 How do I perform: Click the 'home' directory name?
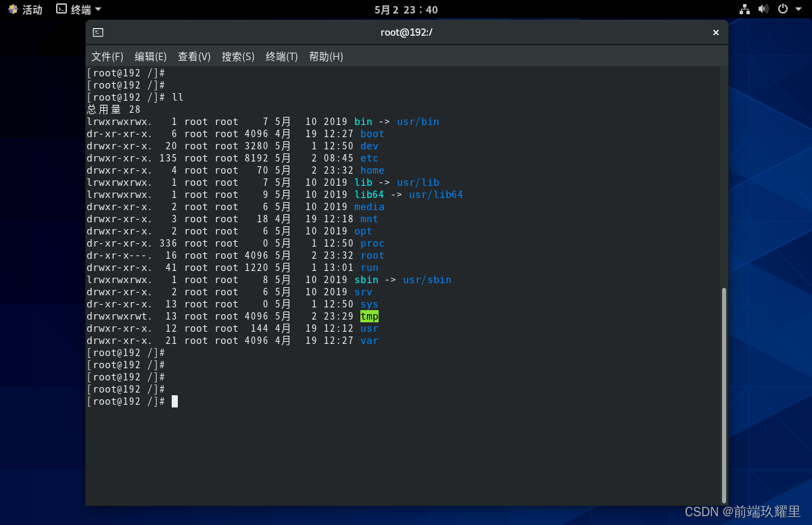[372, 170]
